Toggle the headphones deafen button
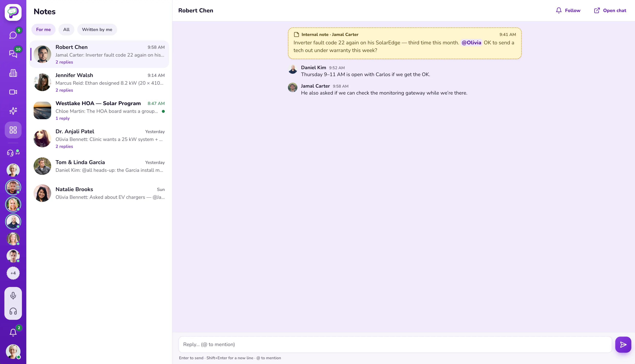 [13, 311]
